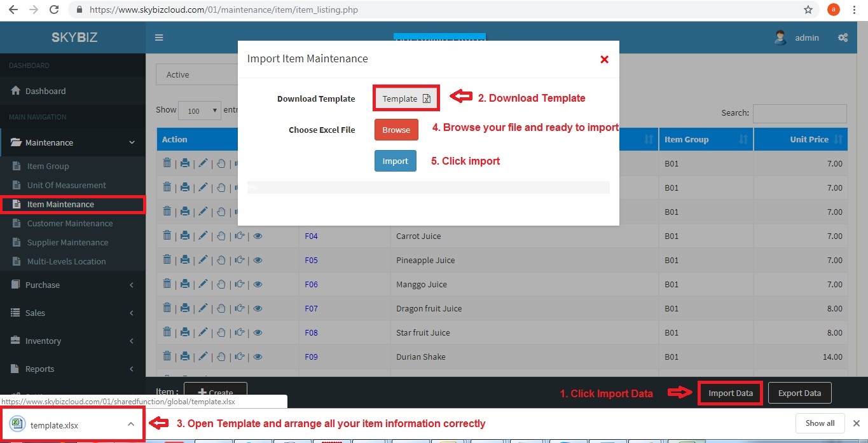The height and width of the screenshot is (443, 868).
Task: Open the Show entries count dropdown
Action: [199, 111]
